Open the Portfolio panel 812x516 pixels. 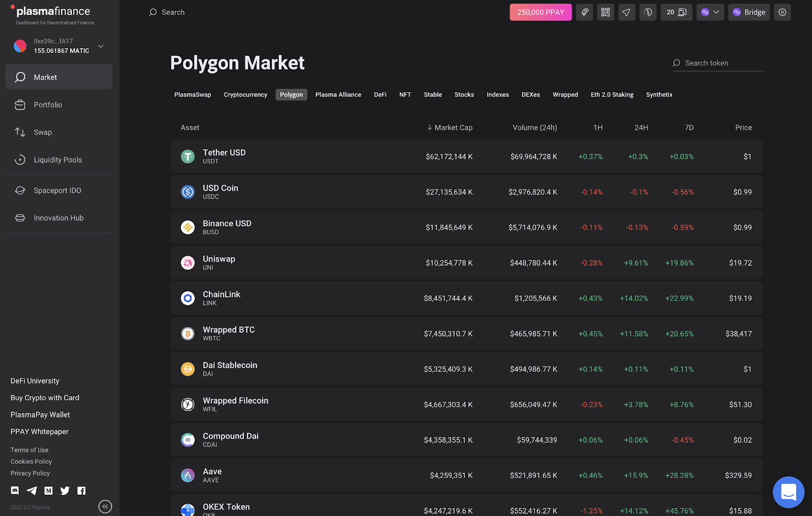48,105
